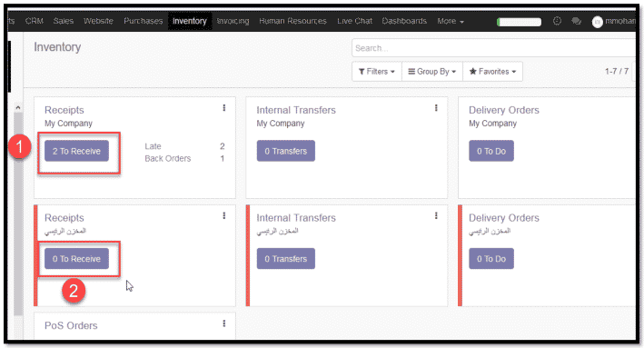Open the conversations chat icon in top bar
Screen dimensions: 644x348
(576, 21)
